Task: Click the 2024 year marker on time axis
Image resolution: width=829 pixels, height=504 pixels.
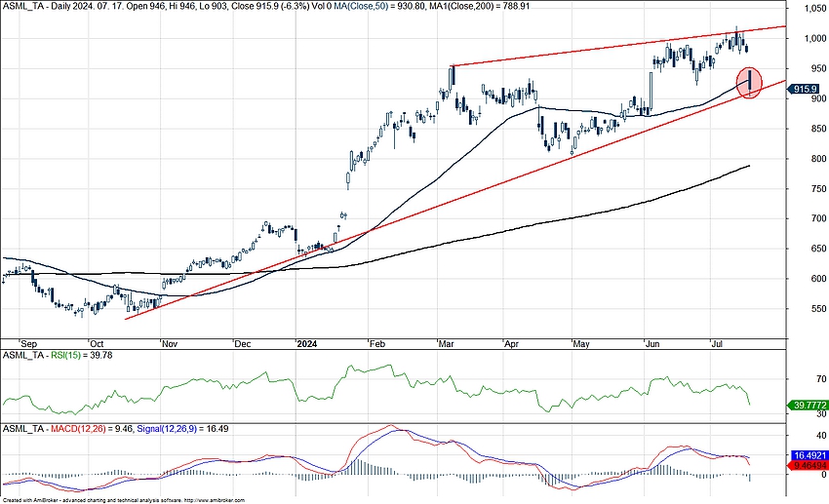Action: [307, 343]
